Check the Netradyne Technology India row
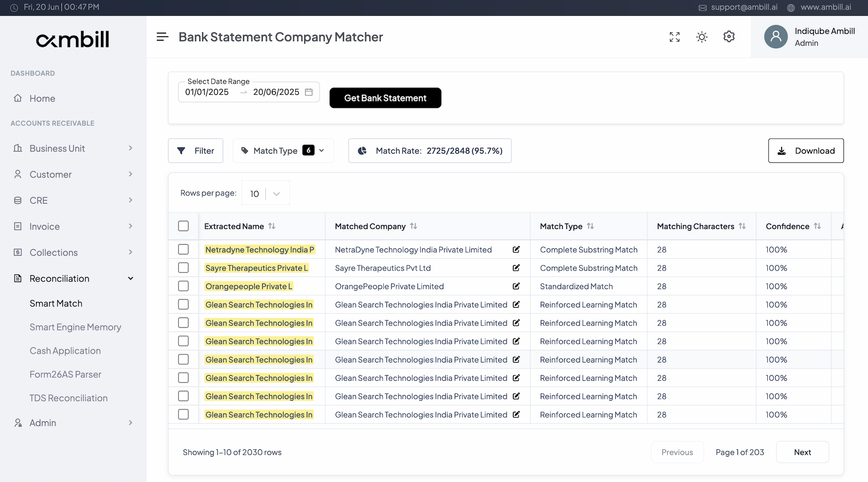The width and height of the screenshot is (868, 482). tap(184, 249)
